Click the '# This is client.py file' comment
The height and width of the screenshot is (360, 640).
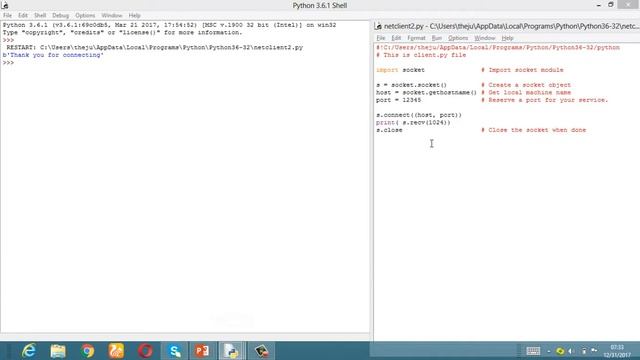pyautogui.click(x=421, y=55)
